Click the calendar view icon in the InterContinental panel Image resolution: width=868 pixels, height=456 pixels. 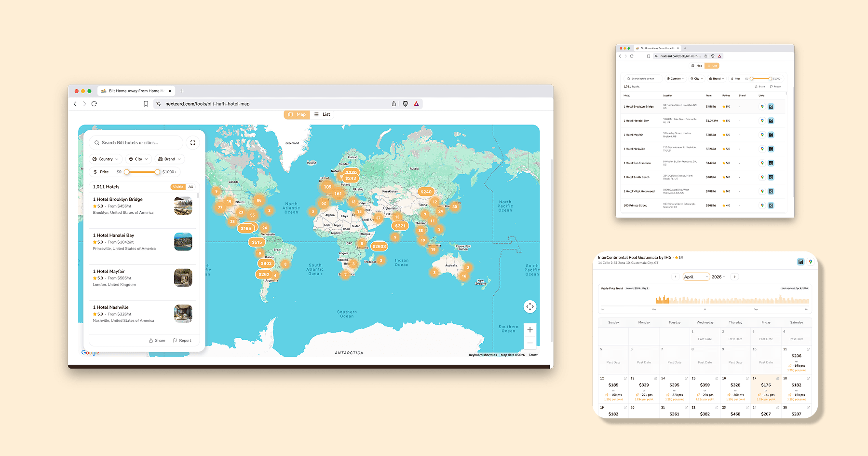(x=801, y=262)
